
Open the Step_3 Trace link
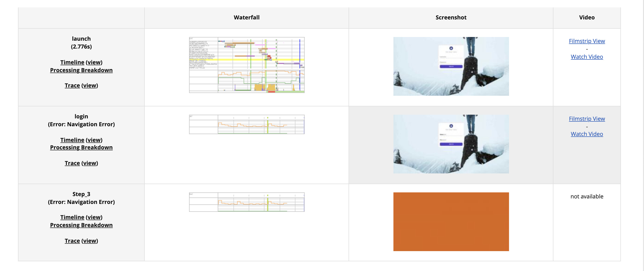pyautogui.click(x=72, y=241)
